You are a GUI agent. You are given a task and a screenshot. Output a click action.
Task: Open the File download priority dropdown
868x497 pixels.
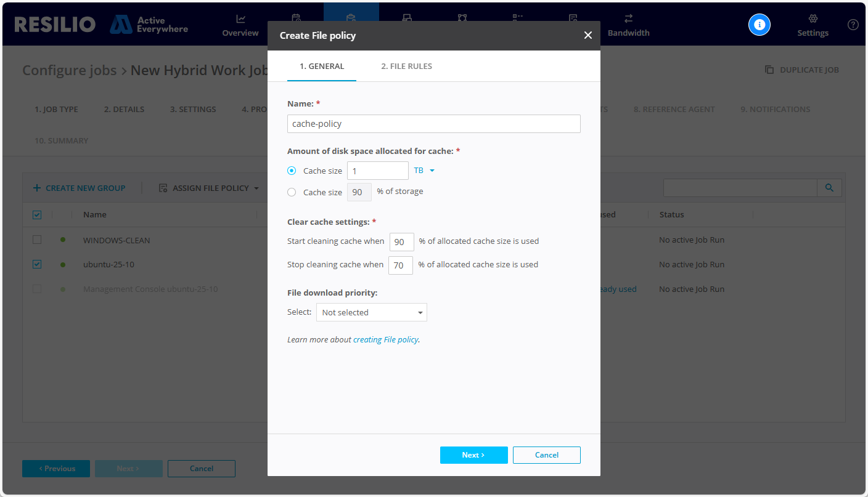(x=371, y=312)
